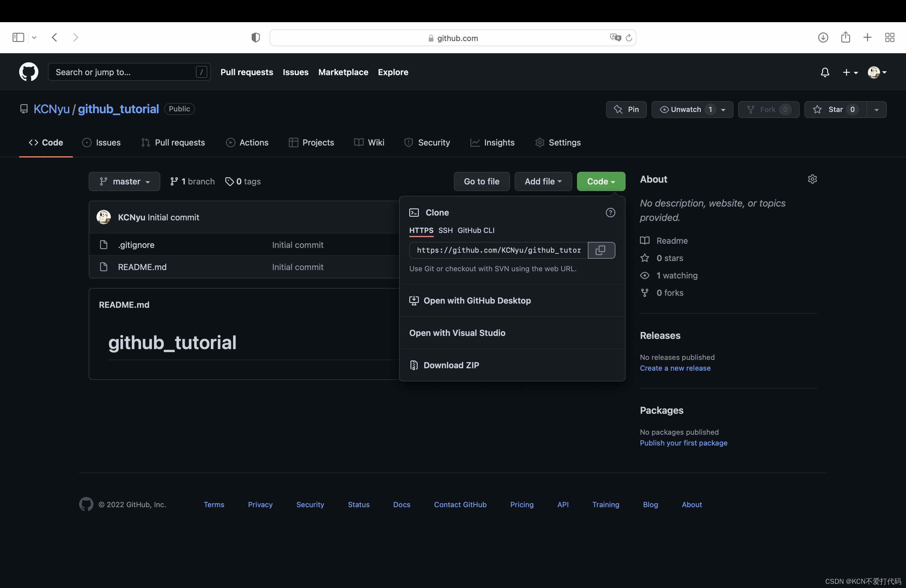Viewport: 906px width, 588px height.
Task: Select the GitHub CLI clone option
Action: [x=476, y=230]
